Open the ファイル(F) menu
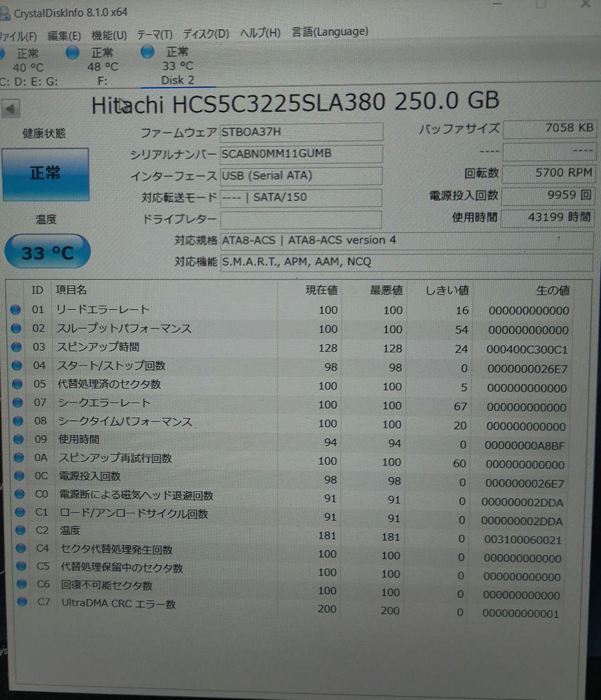The height and width of the screenshot is (700, 601). coord(18,36)
